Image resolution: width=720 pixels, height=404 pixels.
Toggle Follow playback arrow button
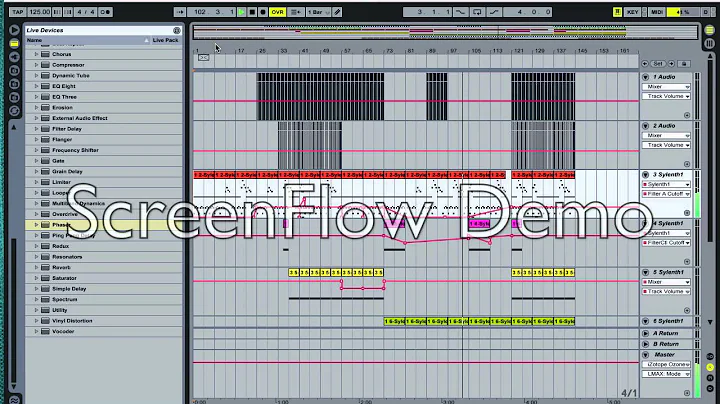pyautogui.click(x=180, y=12)
